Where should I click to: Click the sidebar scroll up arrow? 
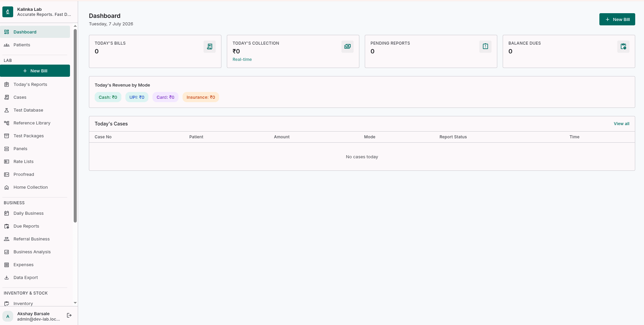(x=75, y=26)
